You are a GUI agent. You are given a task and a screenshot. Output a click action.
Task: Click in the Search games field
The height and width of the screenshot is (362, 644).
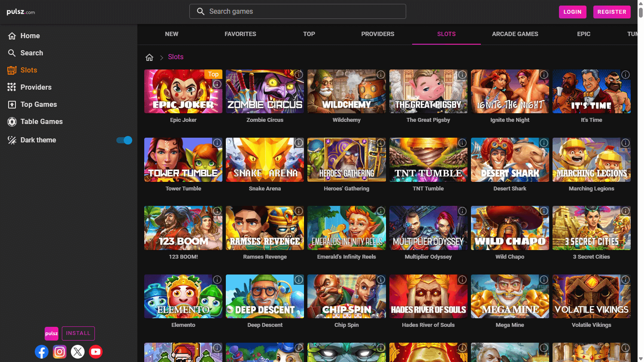pyautogui.click(x=298, y=11)
